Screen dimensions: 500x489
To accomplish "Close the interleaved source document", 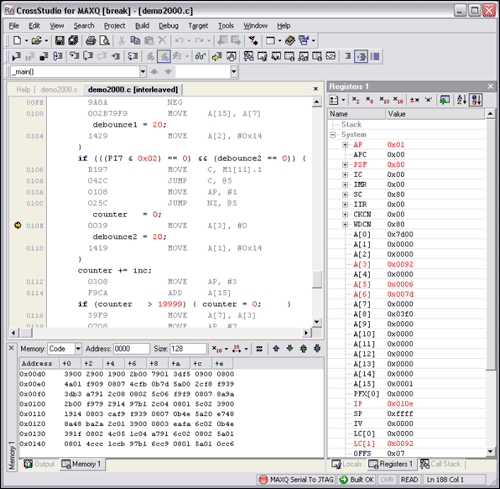I will click(315, 89).
